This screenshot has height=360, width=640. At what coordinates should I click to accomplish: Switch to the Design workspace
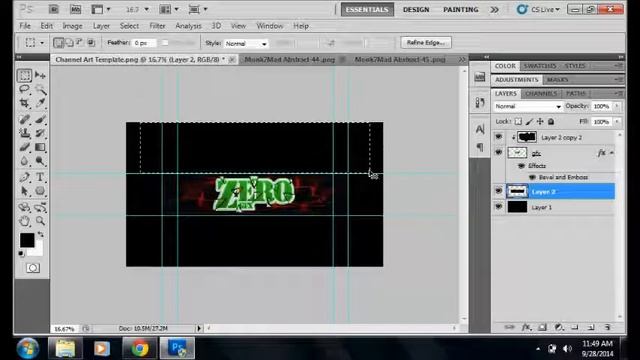point(416,9)
